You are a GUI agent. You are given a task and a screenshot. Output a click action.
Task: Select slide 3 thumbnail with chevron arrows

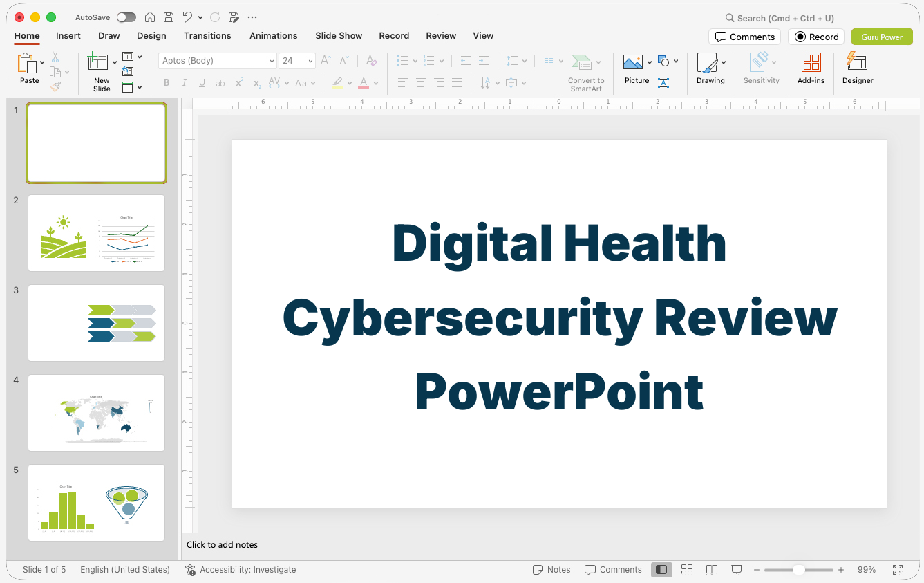click(96, 323)
